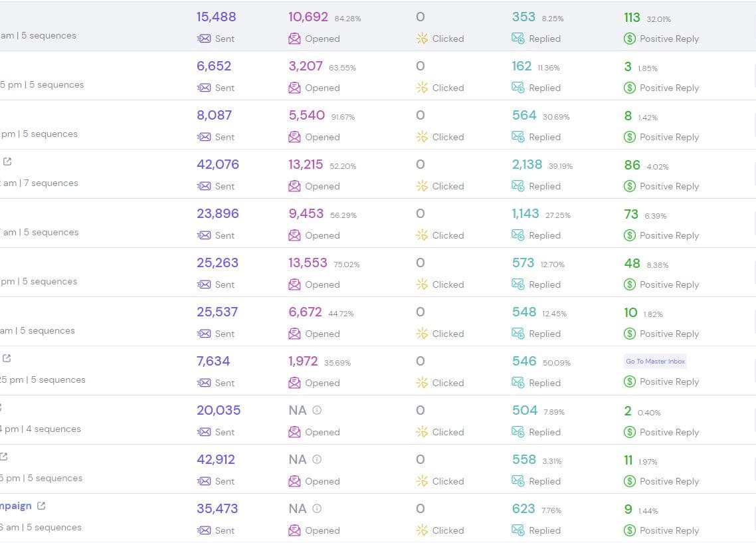This screenshot has width=756, height=543.
Task: Open the external link icon next to the last campaign name
Action: point(42,505)
